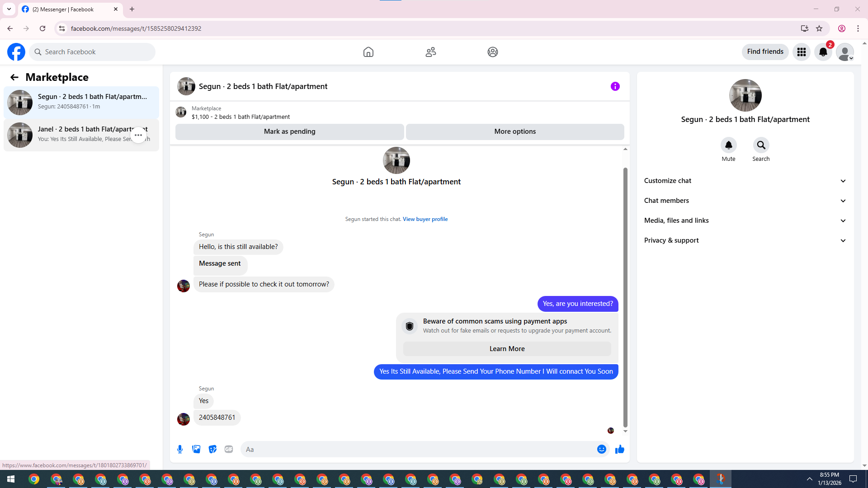The image size is (868, 488).
Task: Click the voice clip microphone icon
Action: click(180, 449)
